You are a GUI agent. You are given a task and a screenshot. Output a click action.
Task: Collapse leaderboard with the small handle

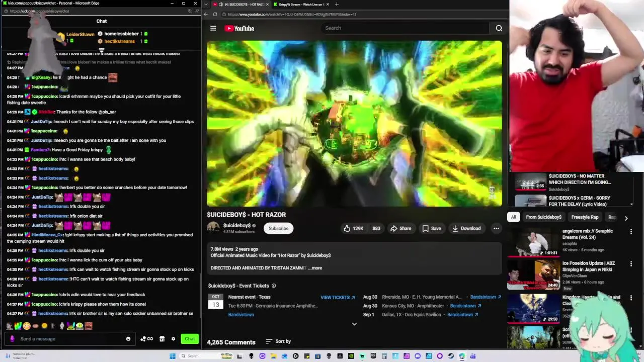pos(101,50)
